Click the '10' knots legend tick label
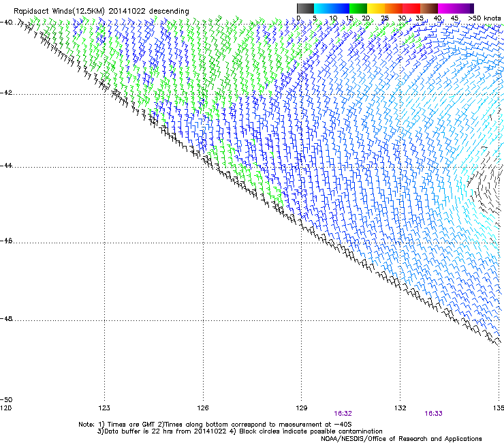504x443 pixels. [x=333, y=18]
